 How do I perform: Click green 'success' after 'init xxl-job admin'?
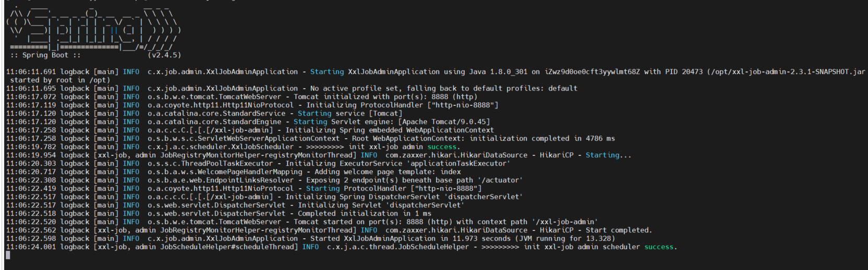coord(442,146)
